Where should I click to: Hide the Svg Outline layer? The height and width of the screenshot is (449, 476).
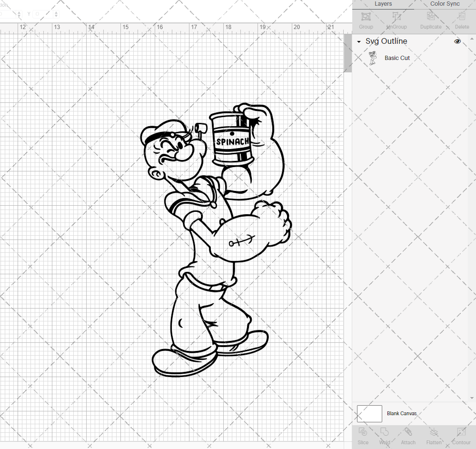(457, 41)
